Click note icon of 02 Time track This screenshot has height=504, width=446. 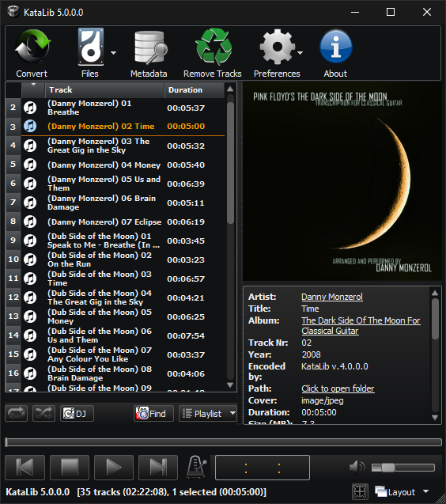click(30, 126)
